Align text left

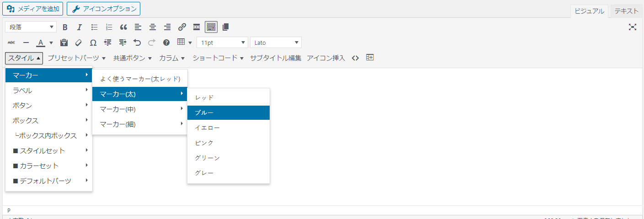[138, 27]
